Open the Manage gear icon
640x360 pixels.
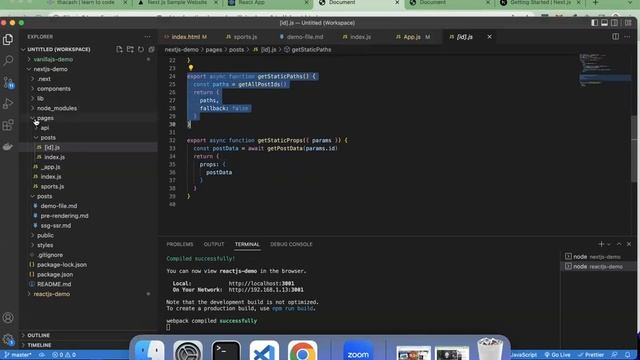pyautogui.click(x=8, y=339)
